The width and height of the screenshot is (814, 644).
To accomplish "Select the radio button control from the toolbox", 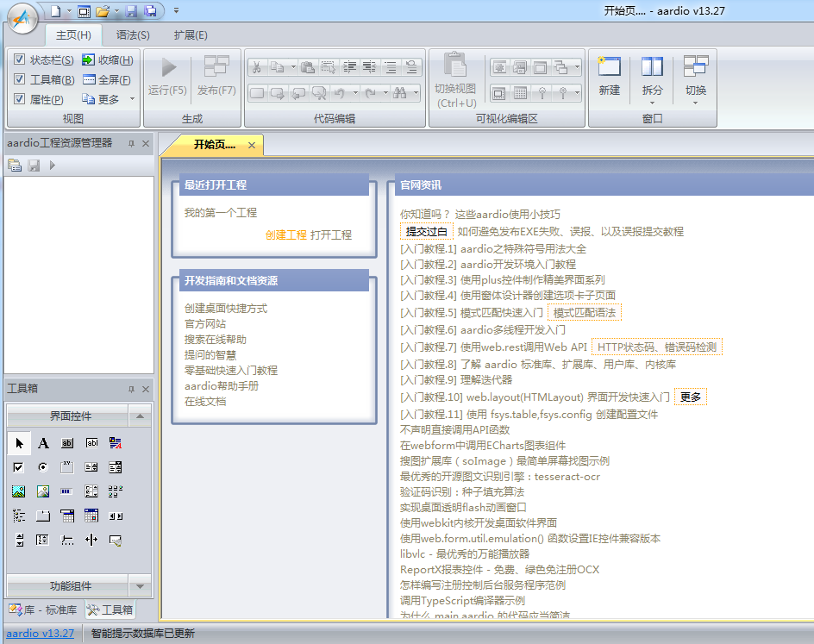I will click(x=42, y=467).
